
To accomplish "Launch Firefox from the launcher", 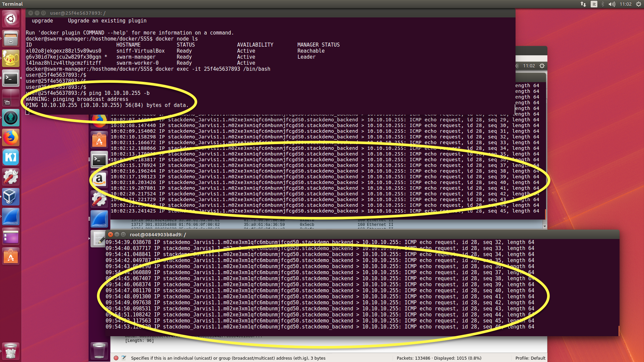I will coord(10,137).
